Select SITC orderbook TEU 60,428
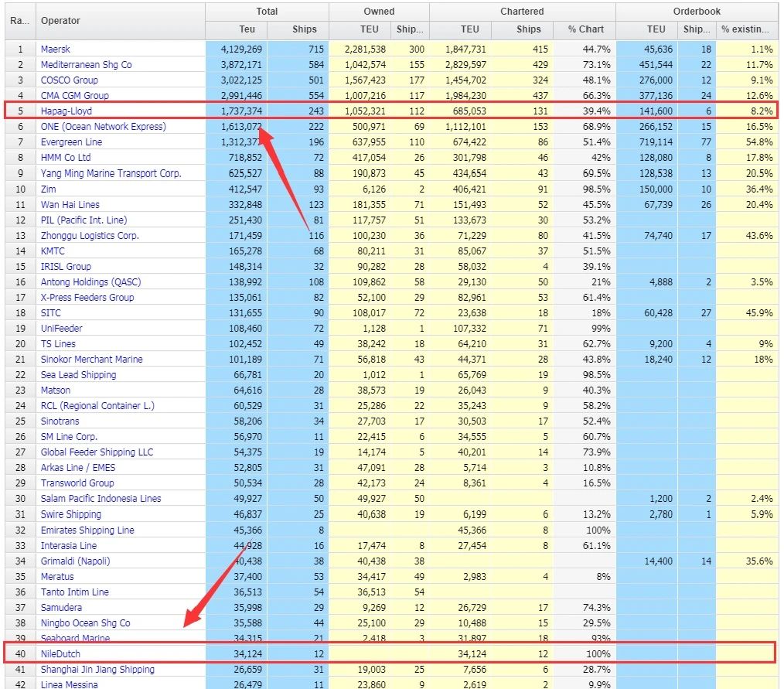The image size is (784, 689). pyautogui.click(x=658, y=313)
